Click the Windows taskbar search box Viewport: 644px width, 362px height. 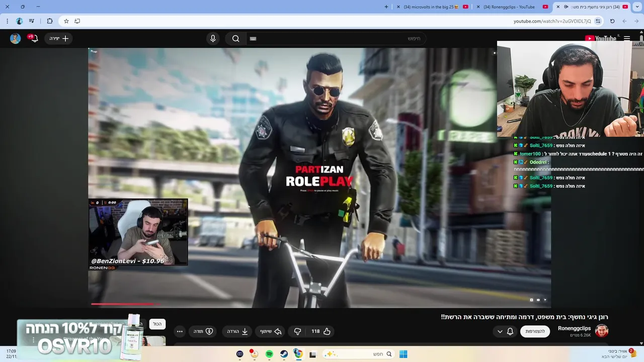click(358, 354)
